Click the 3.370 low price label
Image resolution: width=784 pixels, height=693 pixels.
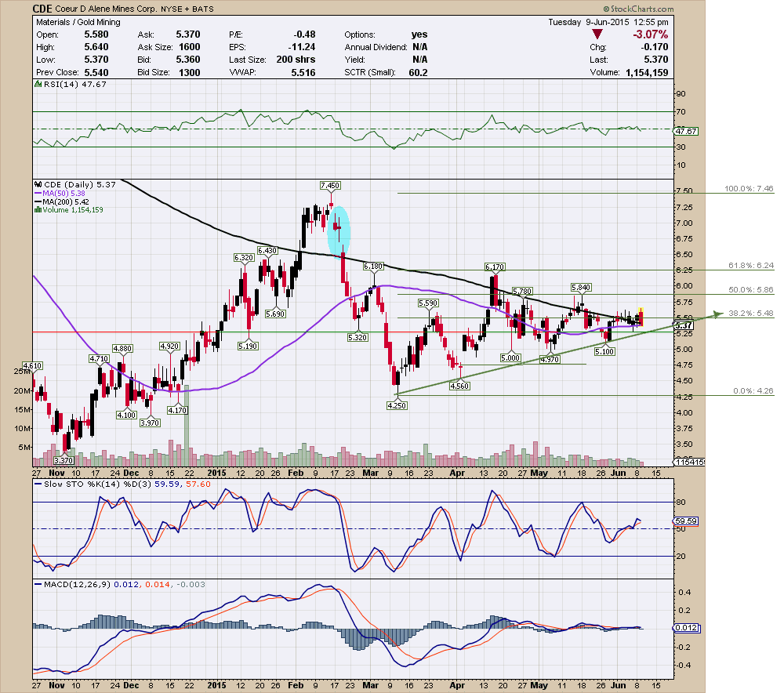click(x=64, y=460)
